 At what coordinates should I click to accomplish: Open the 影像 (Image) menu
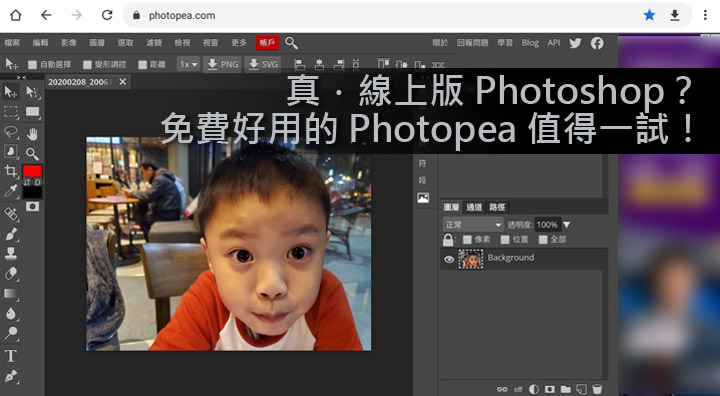pyautogui.click(x=69, y=43)
